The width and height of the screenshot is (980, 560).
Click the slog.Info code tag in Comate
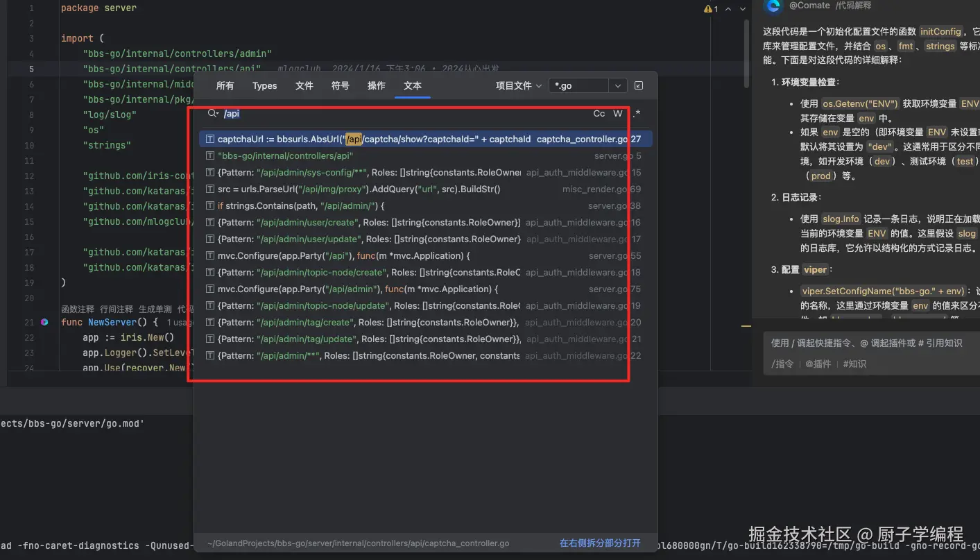click(841, 219)
